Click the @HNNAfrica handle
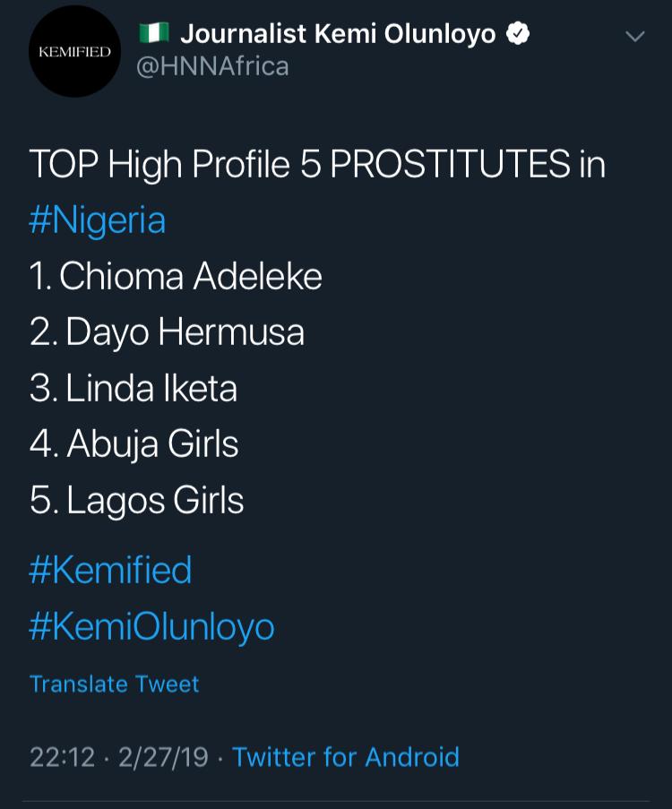This screenshot has width=672, height=809. [212, 65]
